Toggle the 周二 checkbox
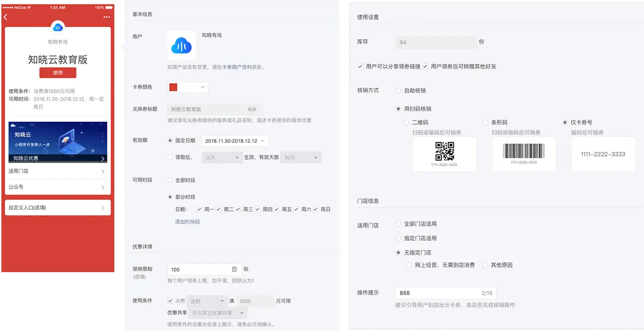This screenshot has width=644, height=331. click(219, 209)
